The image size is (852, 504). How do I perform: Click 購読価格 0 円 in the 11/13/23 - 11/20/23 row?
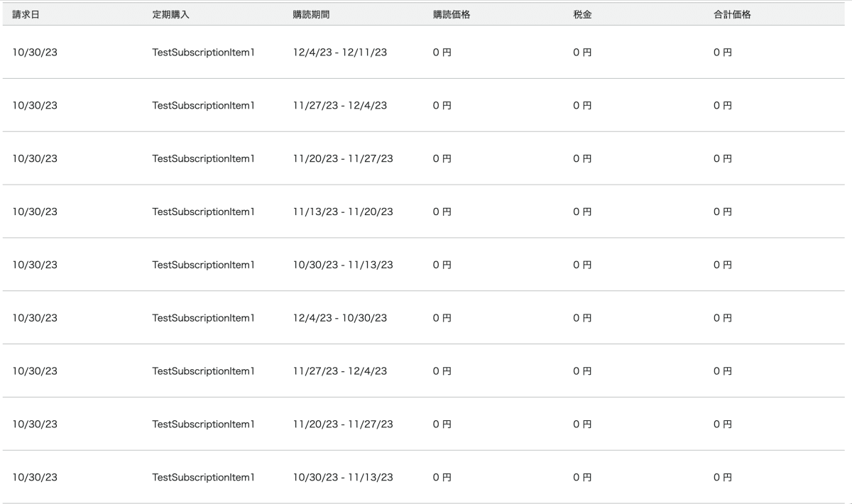click(x=442, y=212)
